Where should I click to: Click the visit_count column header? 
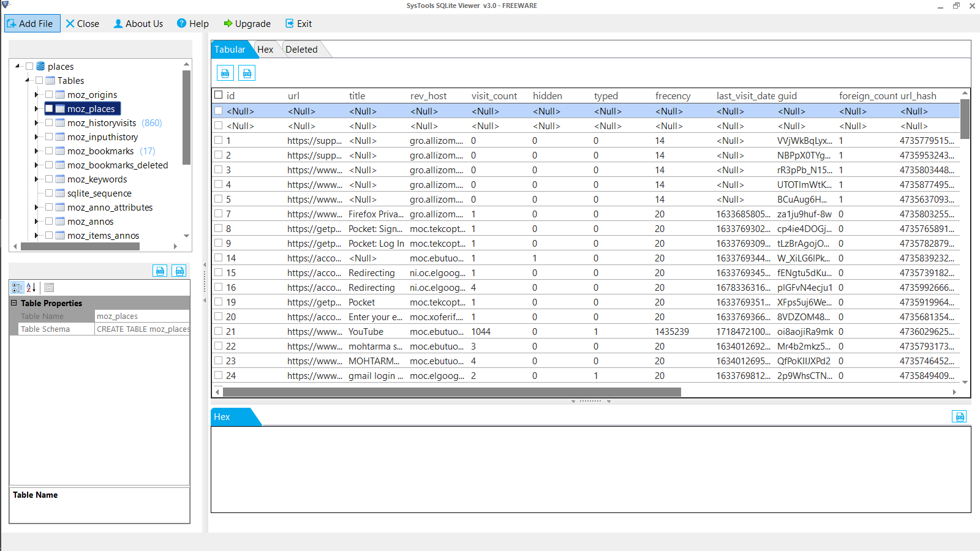[494, 96]
